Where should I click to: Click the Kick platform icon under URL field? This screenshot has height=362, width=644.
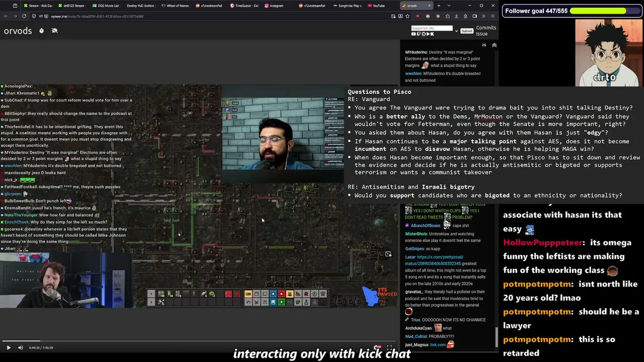tap(432, 34)
